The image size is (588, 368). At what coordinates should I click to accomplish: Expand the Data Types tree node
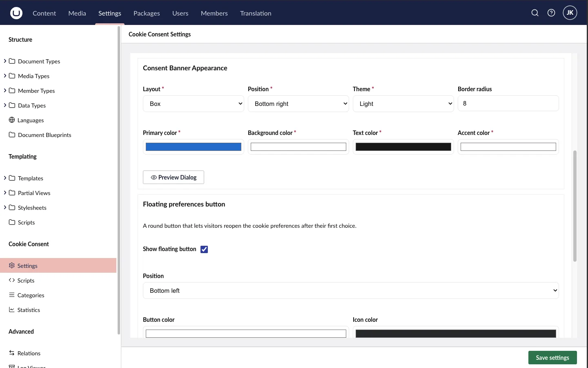(5, 105)
